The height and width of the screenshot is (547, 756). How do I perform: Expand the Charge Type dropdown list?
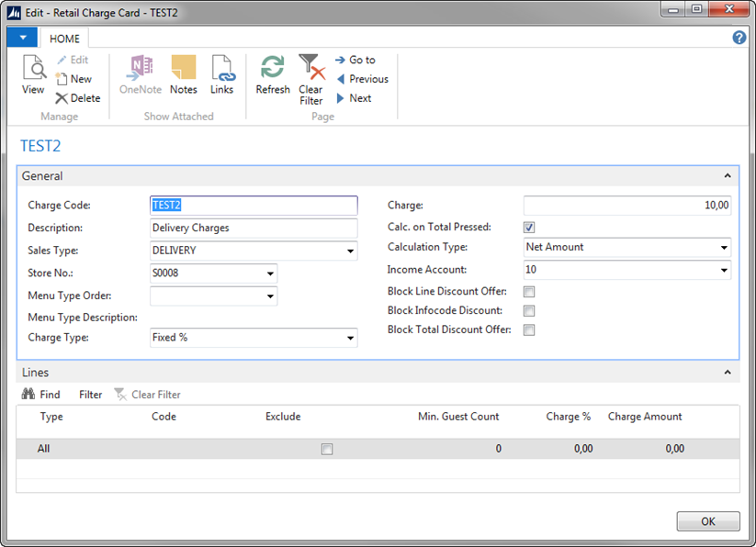pyautogui.click(x=350, y=339)
